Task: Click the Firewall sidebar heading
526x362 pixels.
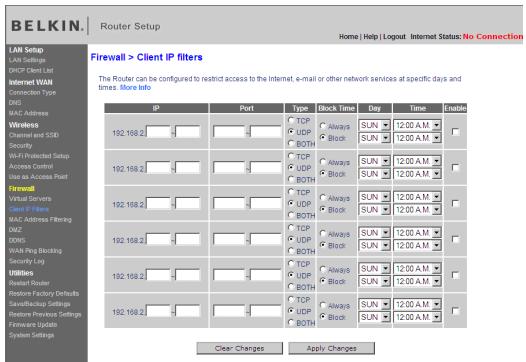Action: 22,189
